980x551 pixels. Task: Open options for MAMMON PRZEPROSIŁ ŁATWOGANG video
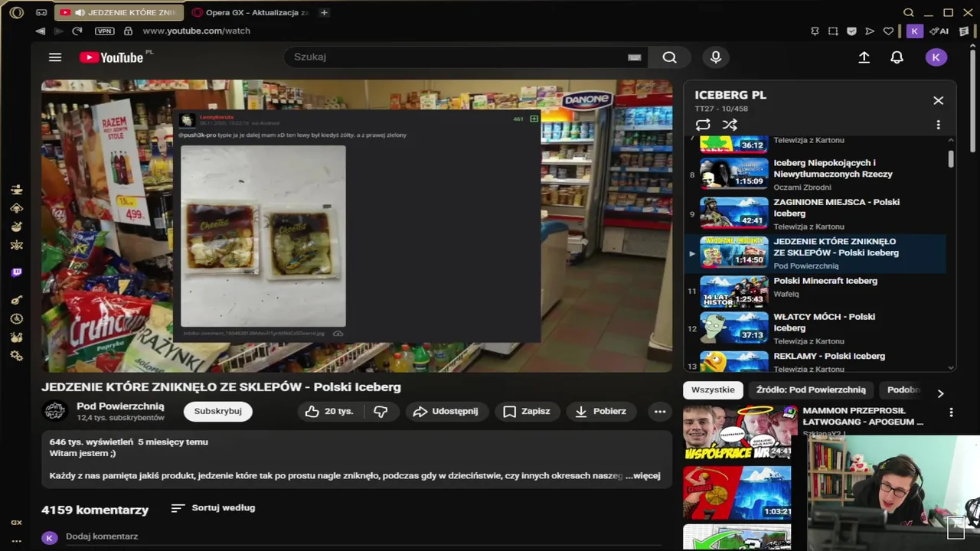[x=951, y=412]
